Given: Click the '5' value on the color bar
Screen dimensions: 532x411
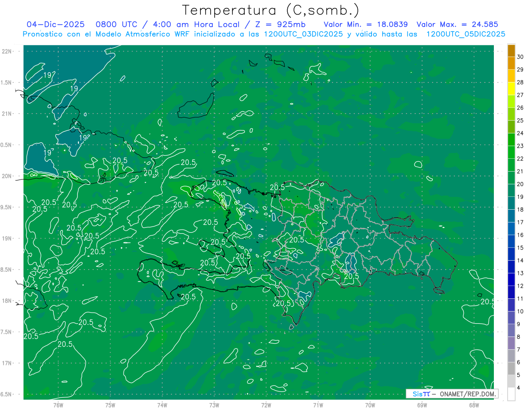Looking at the screenshot, I should point(519,375).
